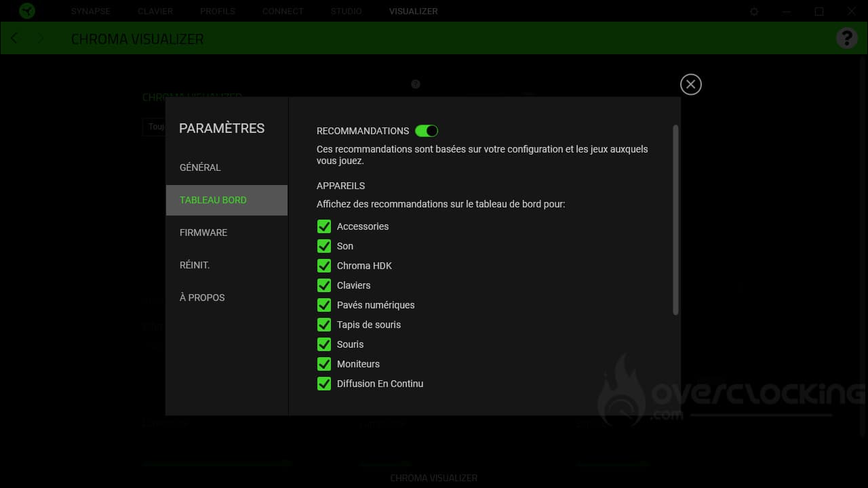
Task: Uncheck the Claviers checkbox
Action: [x=324, y=285]
